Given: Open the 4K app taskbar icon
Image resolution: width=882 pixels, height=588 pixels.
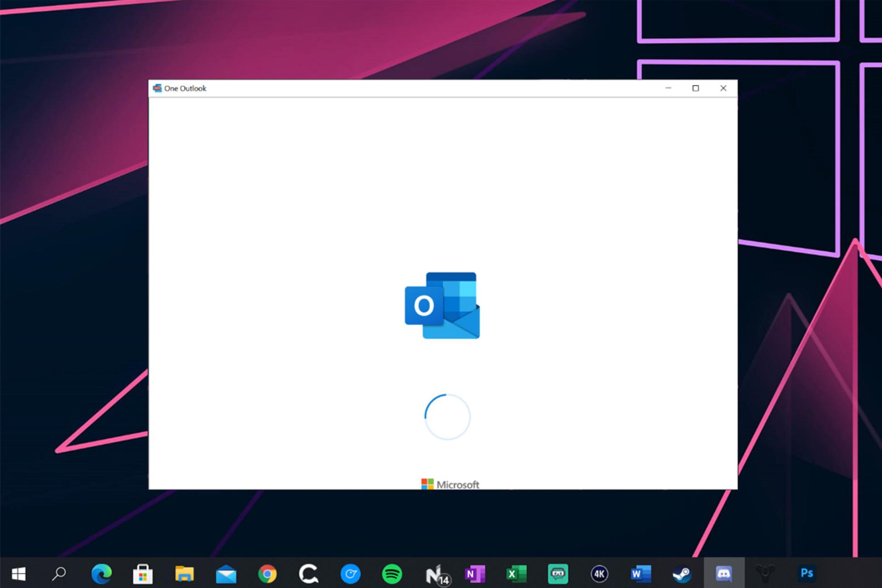Looking at the screenshot, I should pyautogui.click(x=599, y=573).
